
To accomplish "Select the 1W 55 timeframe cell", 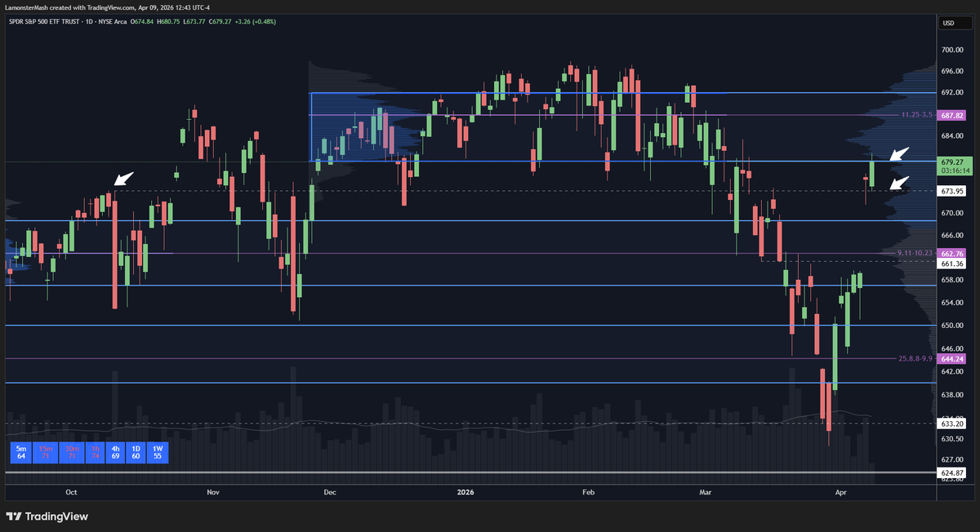I will (x=158, y=453).
